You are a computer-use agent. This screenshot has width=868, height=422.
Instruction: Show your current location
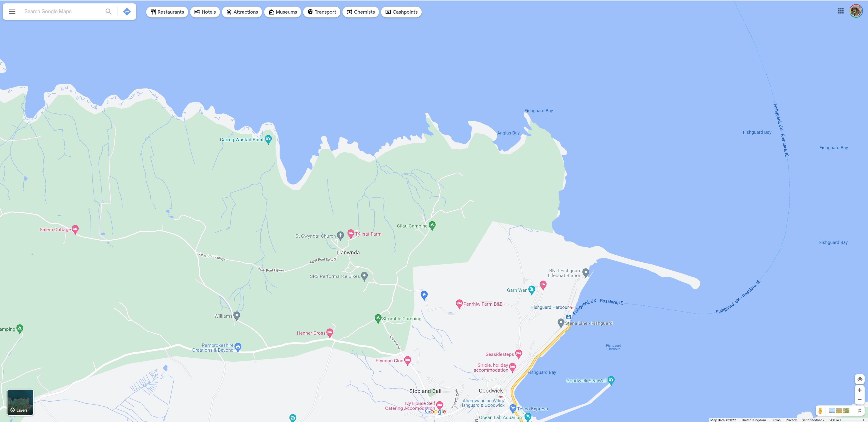pyautogui.click(x=860, y=379)
